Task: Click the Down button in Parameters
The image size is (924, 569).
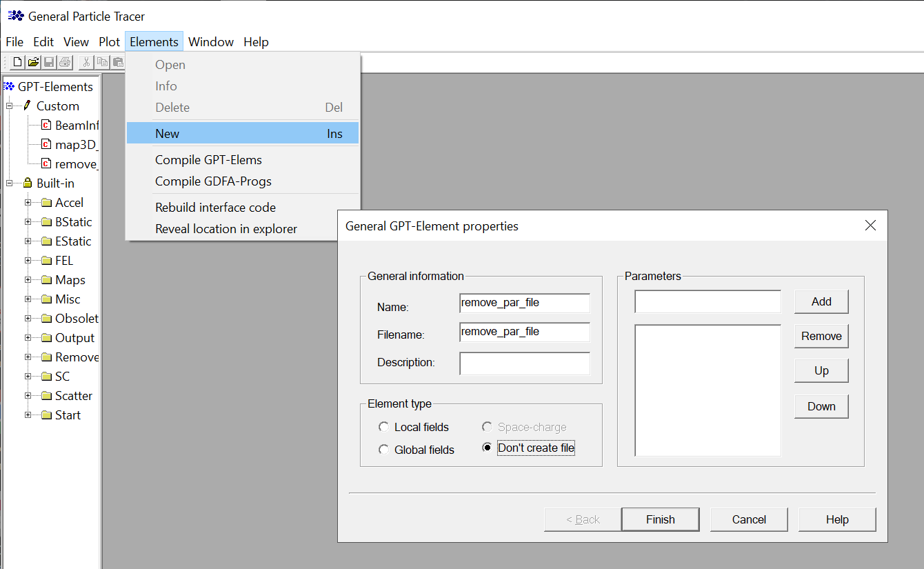Action: click(x=821, y=406)
